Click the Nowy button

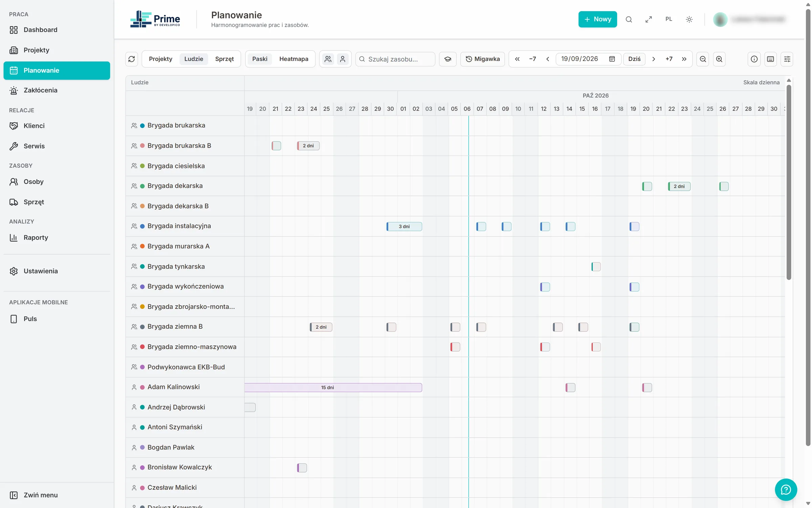tap(597, 19)
